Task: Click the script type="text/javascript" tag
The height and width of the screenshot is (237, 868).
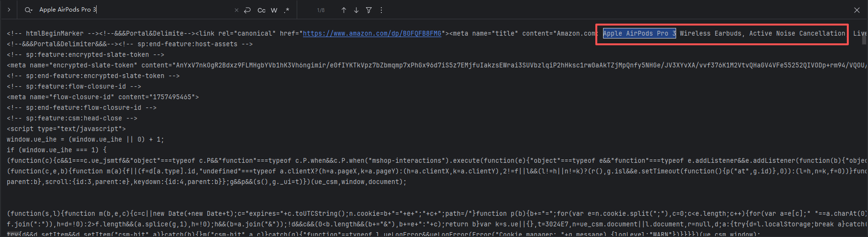Action: point(66,129)
